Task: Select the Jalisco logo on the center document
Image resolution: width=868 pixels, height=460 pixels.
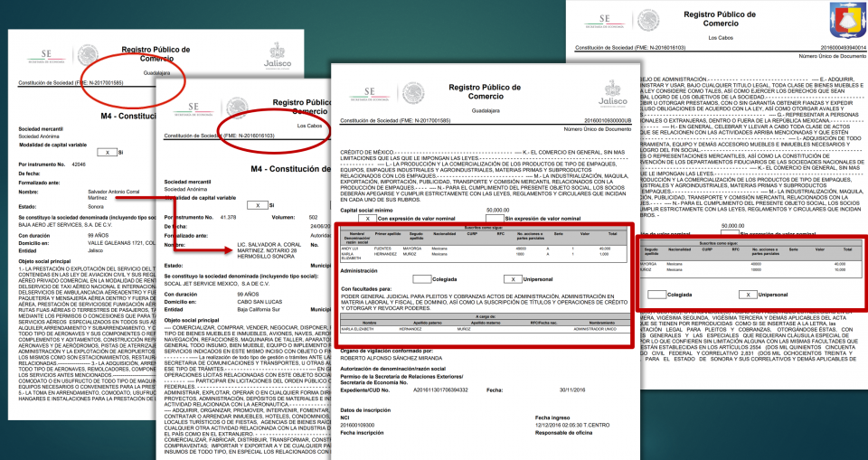Action: pos(613,93)
